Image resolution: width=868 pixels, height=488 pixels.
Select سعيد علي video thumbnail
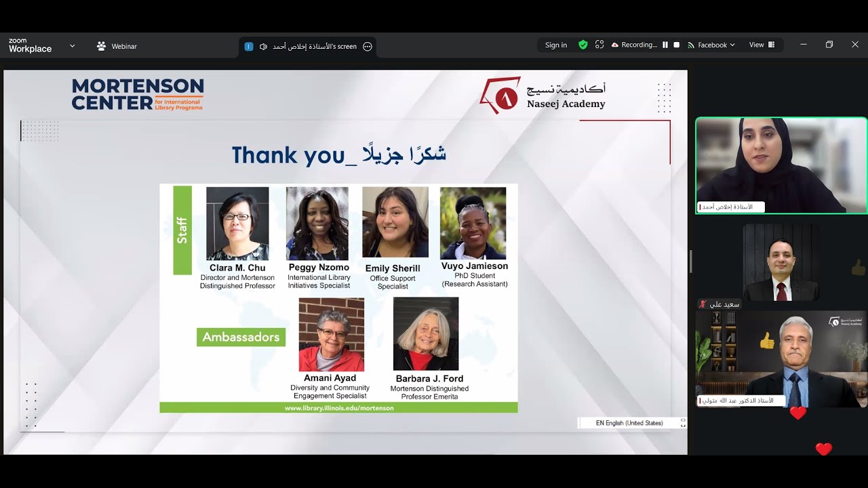781,263
